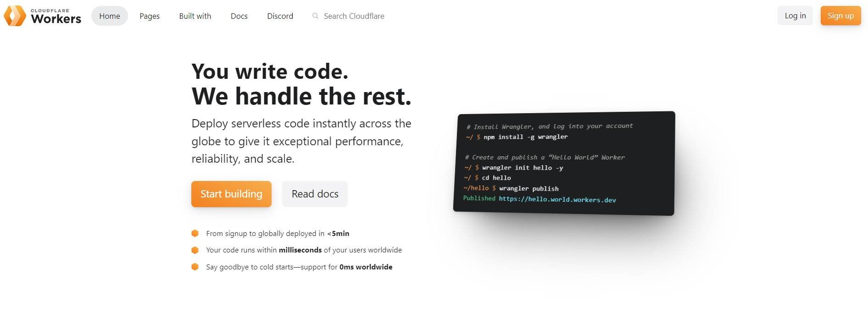Click the 'npm install -g wrangler' command line
868x318 pixels.
[525, 137]
